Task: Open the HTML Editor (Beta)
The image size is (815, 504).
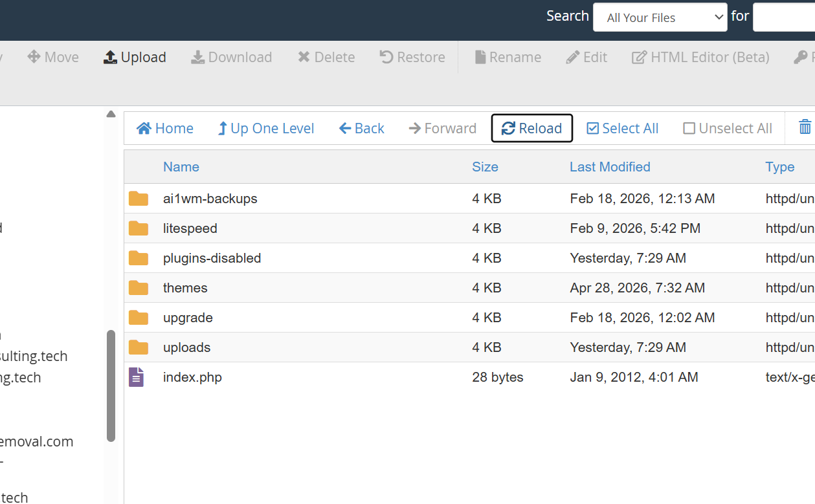Action: coord(700,57)
